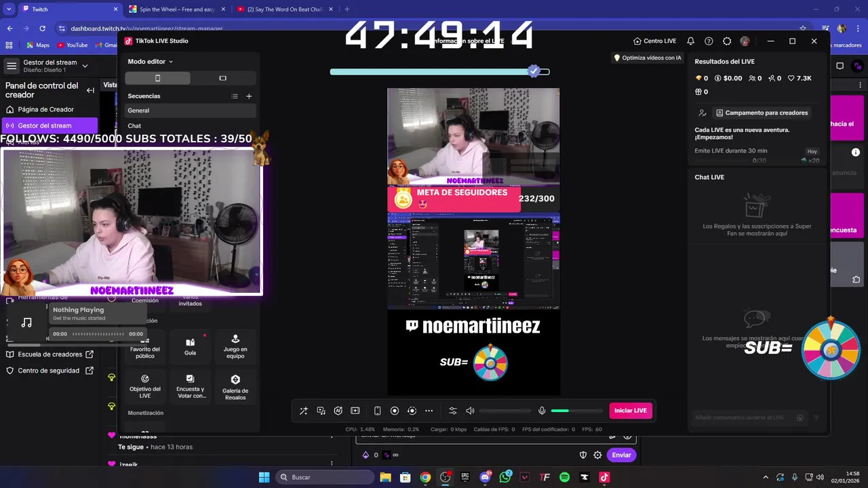The height and width of the screenshot is (488, 868).
Task: Open Centro de seguridad link
Action: [x=50, y=371]
